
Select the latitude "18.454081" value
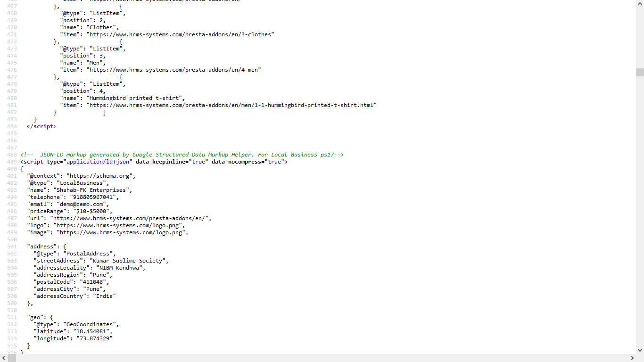pos(91,331)
